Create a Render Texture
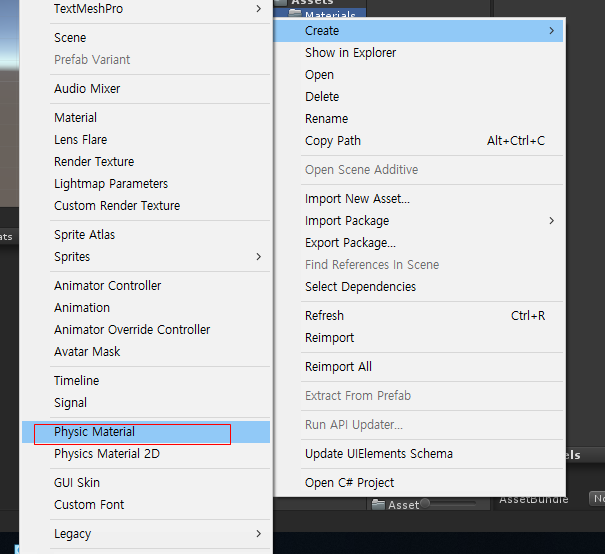Screen dimensions: 605x554 (x=146, y=162)
